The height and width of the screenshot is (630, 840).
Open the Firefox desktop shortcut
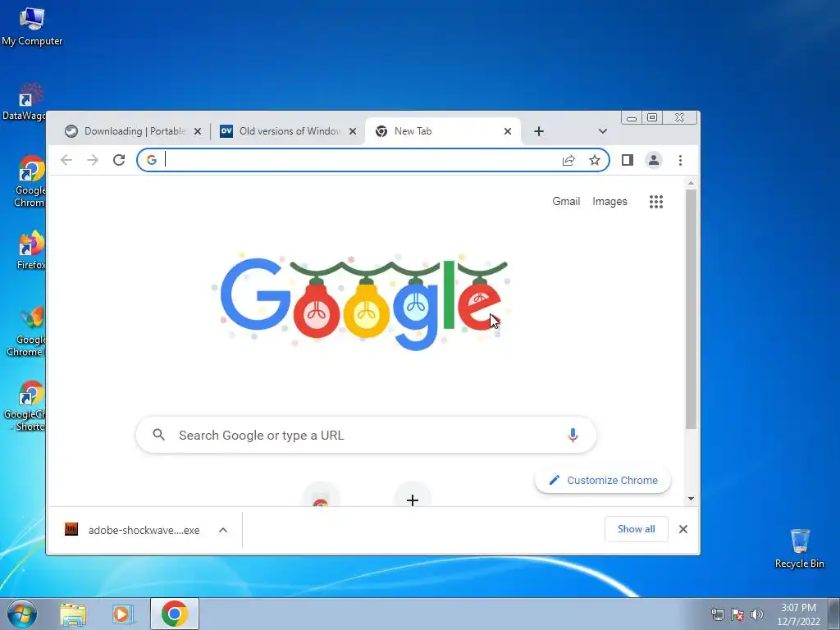[x=30, y=251]
